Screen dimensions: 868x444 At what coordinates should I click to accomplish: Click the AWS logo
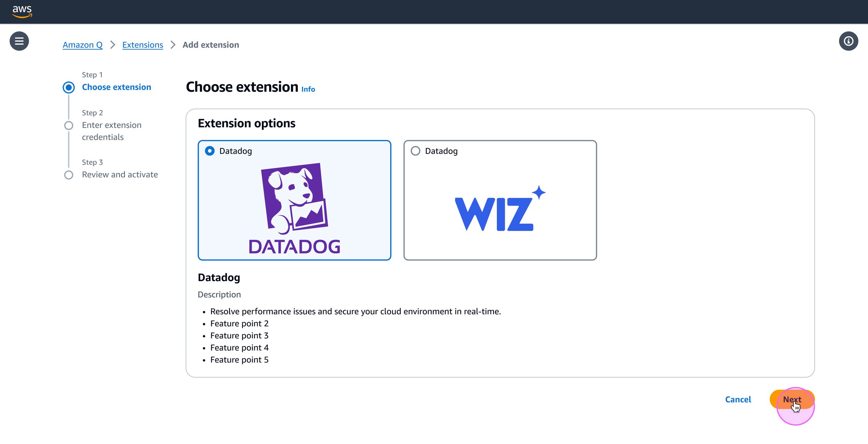click(22, 11)
